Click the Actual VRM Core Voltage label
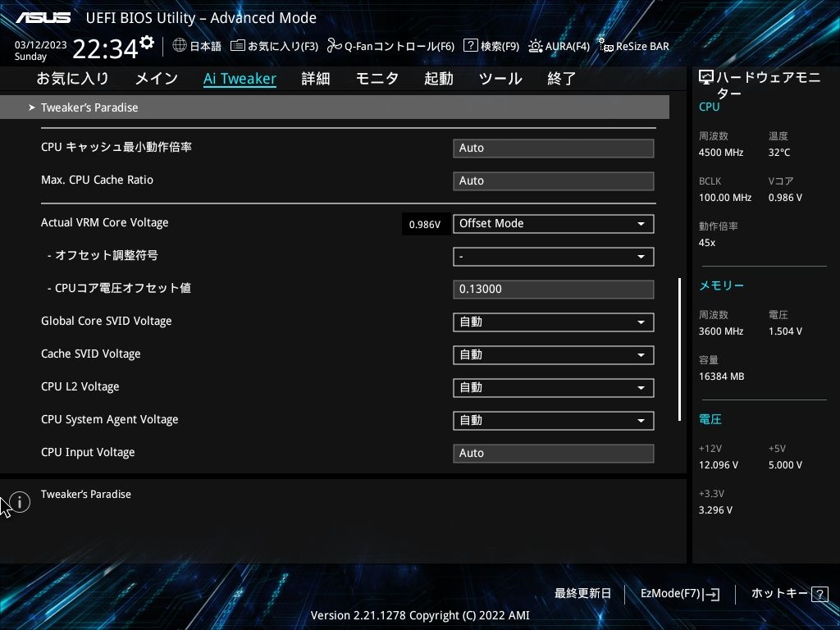840x630 pixels. point(104,223)
